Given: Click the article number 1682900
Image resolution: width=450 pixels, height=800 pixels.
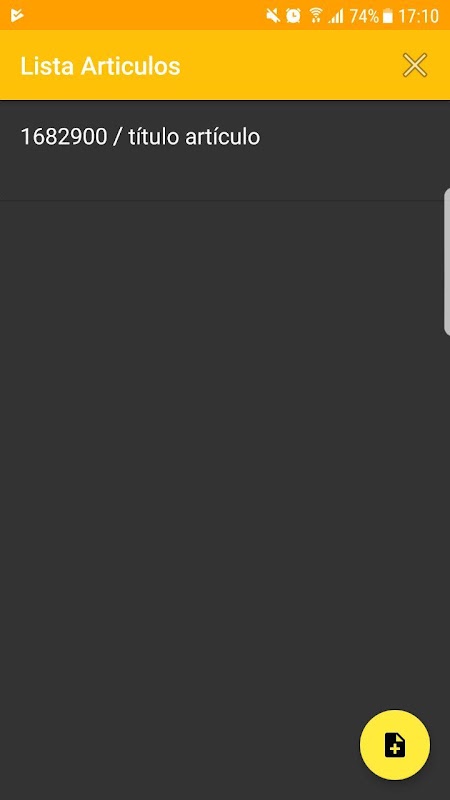Looking at the screenshot, I should click(64, 137).
